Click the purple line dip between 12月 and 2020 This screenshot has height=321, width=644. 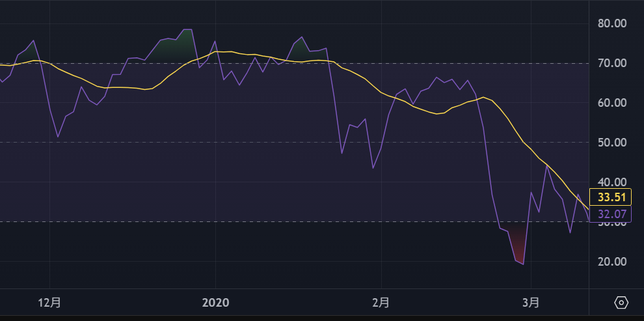58,136
